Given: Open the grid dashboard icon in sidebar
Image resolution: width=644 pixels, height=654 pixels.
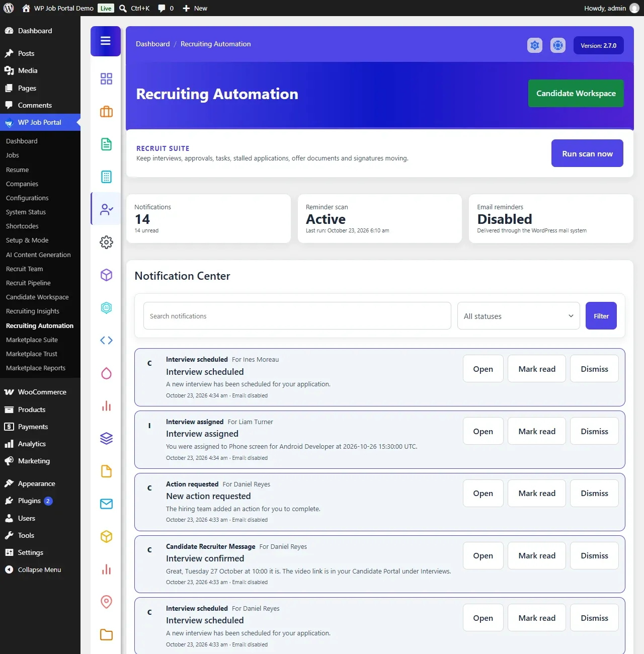Looking at the screenshot, I should 106,78.
